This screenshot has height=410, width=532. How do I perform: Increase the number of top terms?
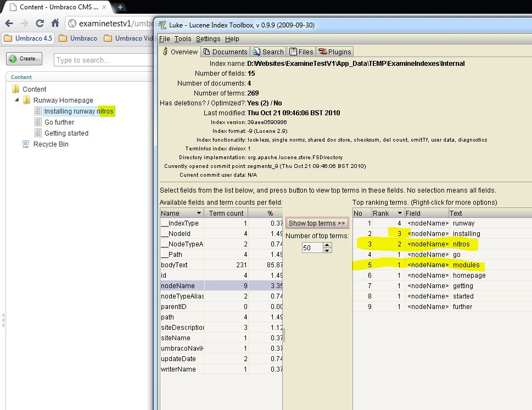(327, 245)
